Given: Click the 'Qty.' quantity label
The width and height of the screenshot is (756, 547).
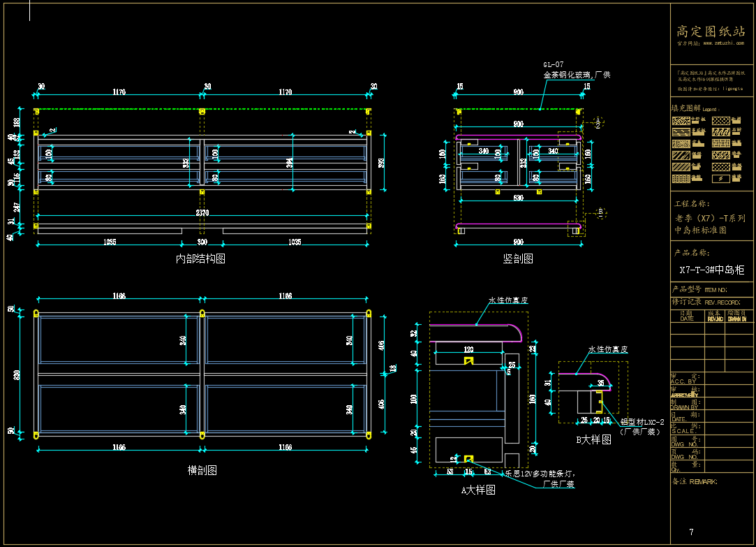Looking at the screenshot, I should (676, 469).
